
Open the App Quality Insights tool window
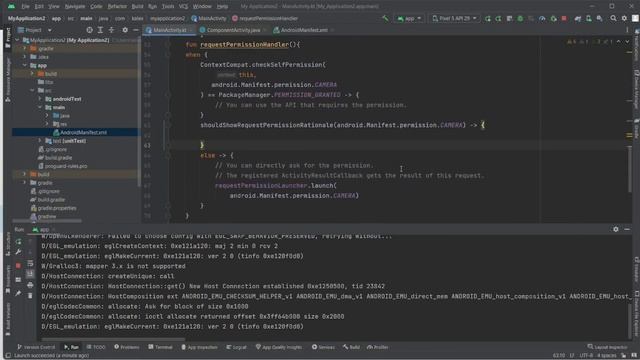point(279,347)
